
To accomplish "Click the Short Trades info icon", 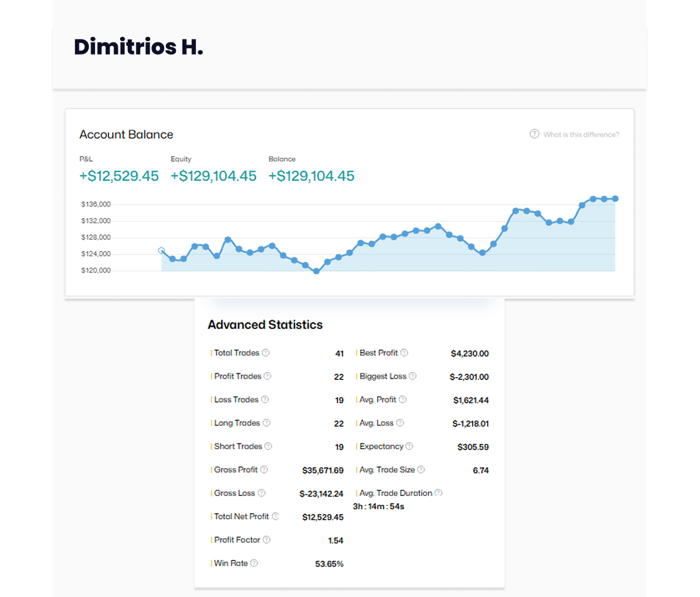I will point(269,446).
